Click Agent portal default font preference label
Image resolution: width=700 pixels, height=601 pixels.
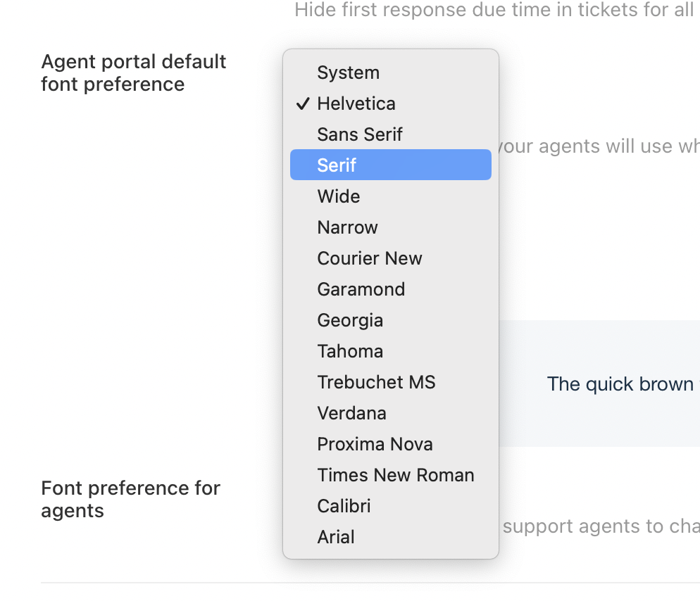point(134,72)
